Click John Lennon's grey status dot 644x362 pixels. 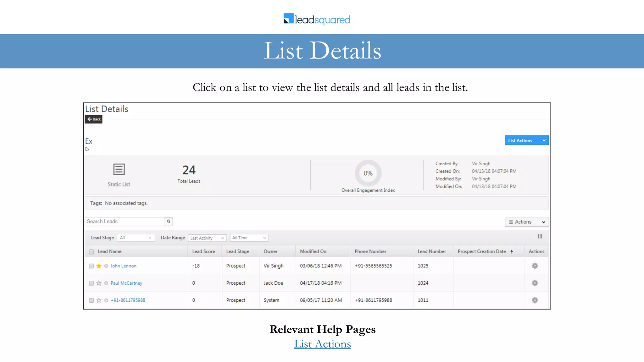(106, 266)
